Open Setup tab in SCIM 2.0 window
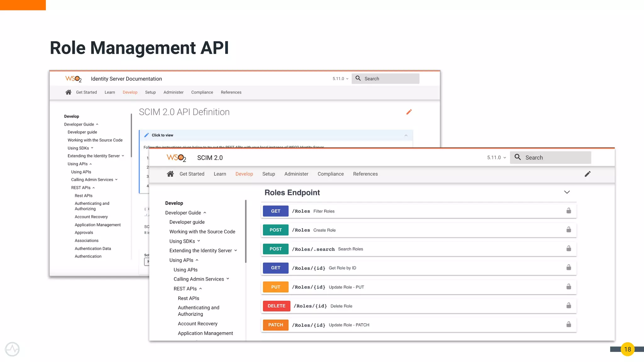 pos(269,174)
